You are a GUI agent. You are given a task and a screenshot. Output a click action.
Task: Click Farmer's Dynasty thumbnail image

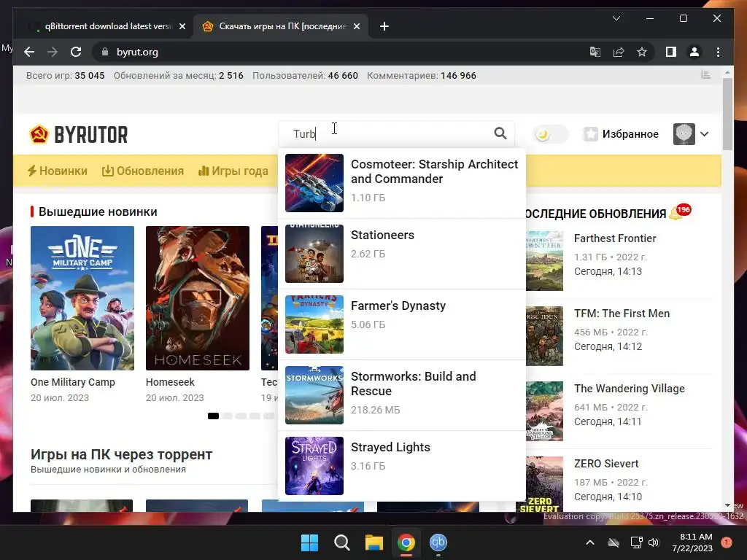pyautogui.click(x=314, y=324)
